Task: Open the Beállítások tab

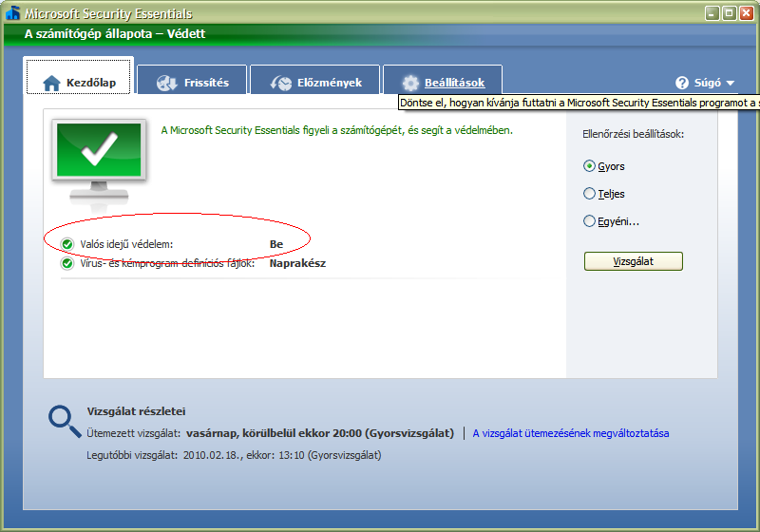Action: coord(443,80)
